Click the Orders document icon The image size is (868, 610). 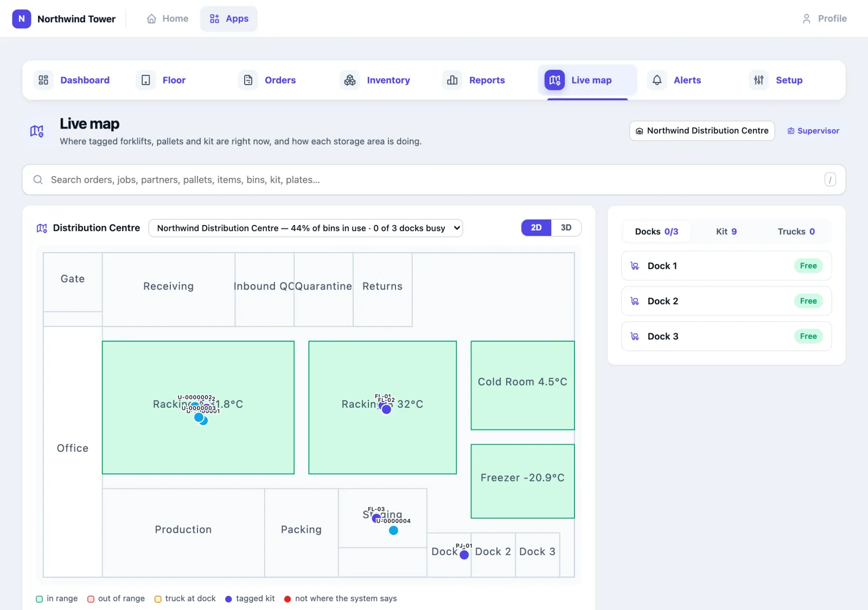click(x=248, y=80)
